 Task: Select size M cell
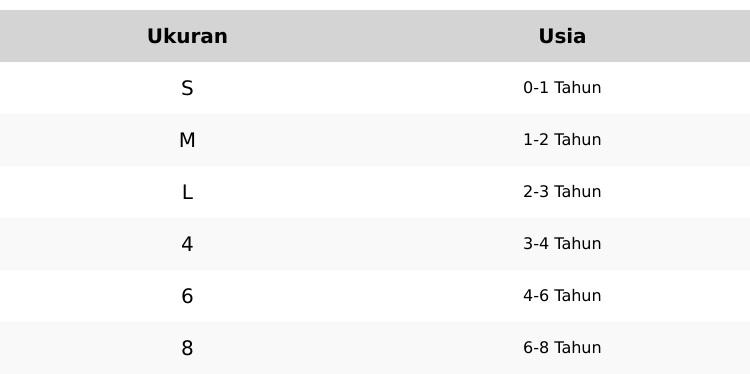click(x=187, y=140)
